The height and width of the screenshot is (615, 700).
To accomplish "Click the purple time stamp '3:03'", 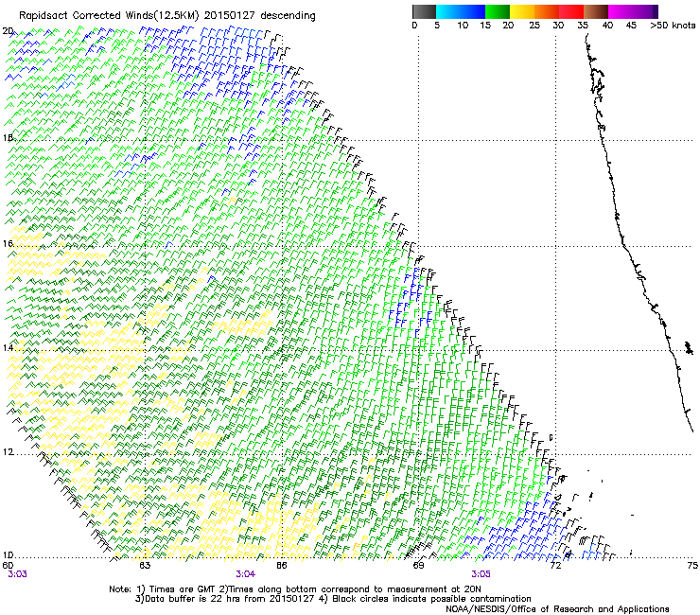I will [17, 574].
